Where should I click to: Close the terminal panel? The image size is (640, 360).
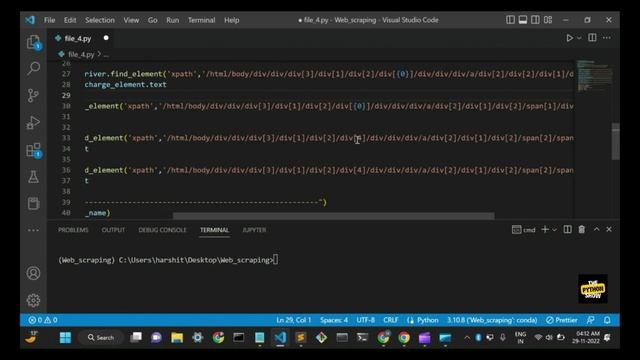609,230
